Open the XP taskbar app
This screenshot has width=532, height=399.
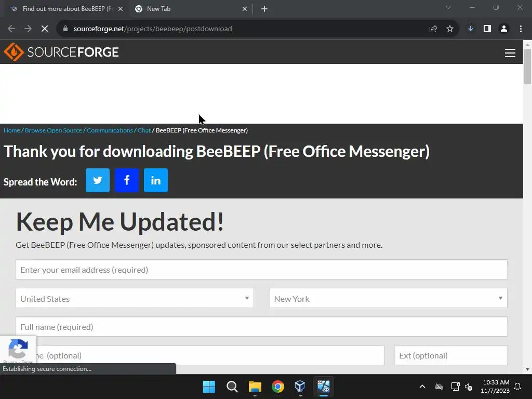[323, 387]
